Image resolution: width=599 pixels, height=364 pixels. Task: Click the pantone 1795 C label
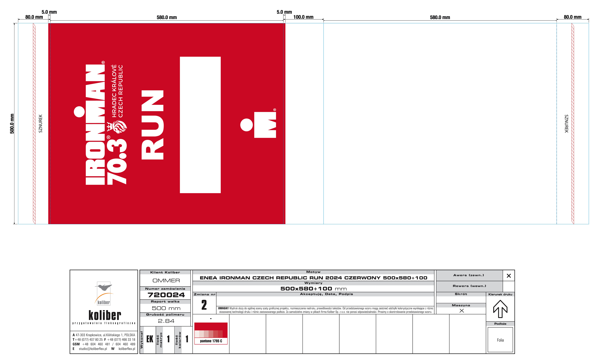click(211, 341)
